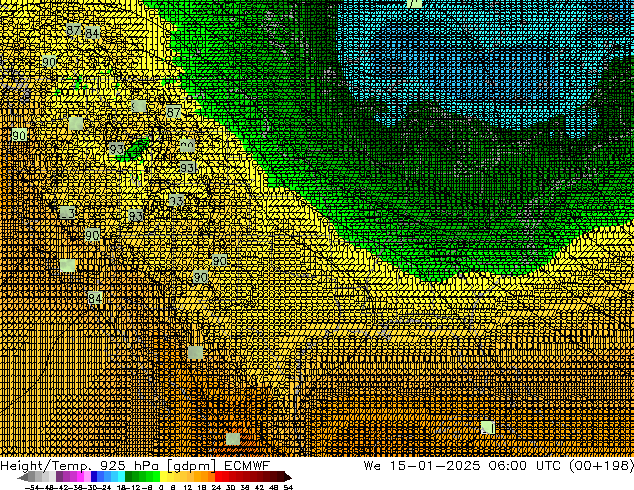Click the gray left arrow end of legend
Image resolution: width=634 pixels, height=490 pixels.
click(23, 477)
